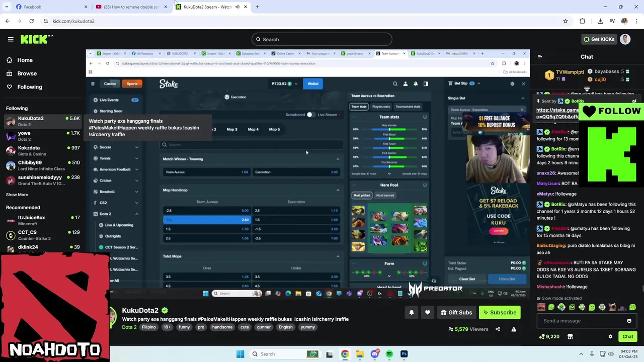The width and height of the screenshot is (644, 362).
Task: Open the channel shop icon
Action: (570, 337)
